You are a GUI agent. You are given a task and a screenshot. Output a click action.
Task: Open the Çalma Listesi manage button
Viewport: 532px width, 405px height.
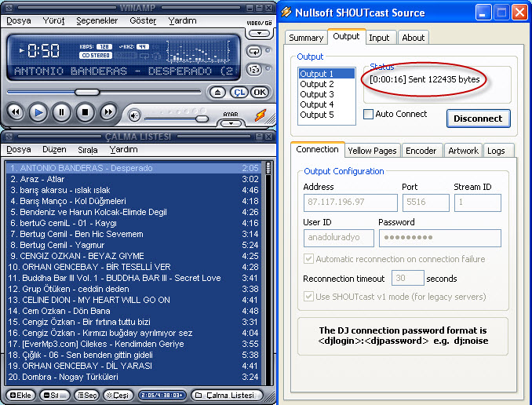tap(227, 395)
